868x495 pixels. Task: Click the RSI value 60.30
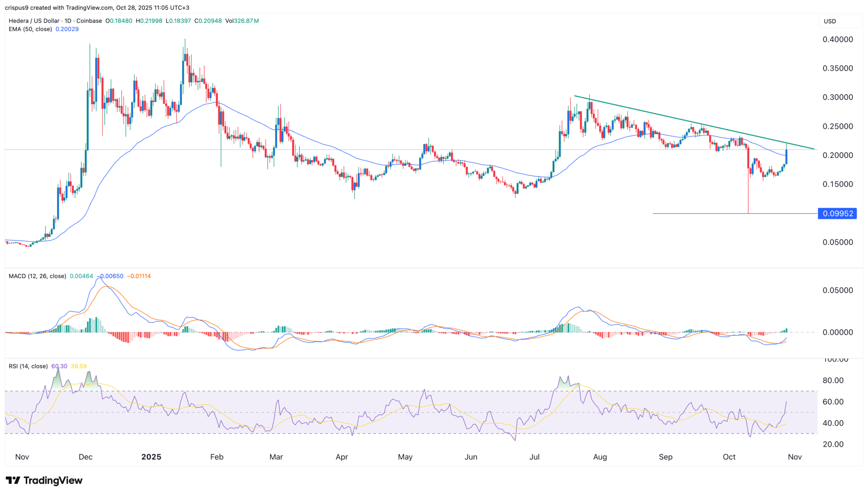59,366
